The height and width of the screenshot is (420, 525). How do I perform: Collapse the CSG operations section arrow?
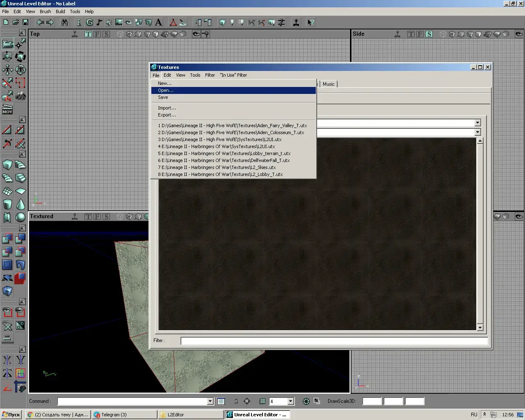(22, 228)
